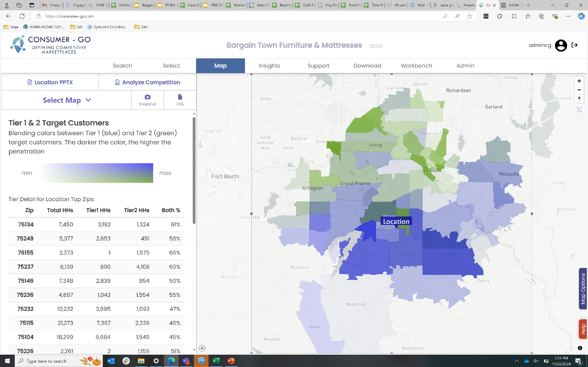Show hidden system tray icons
This screenshot has height=367, width=588.
[x=516, y=361]
